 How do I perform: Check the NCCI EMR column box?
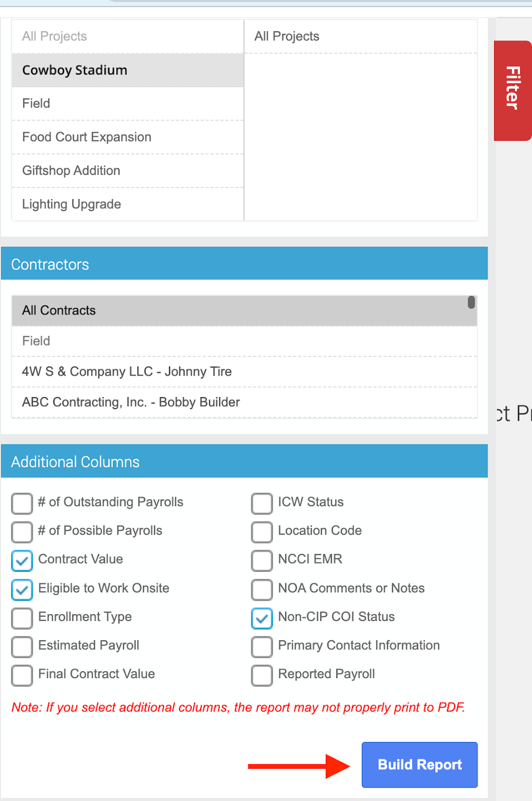[x=262, y=560]
